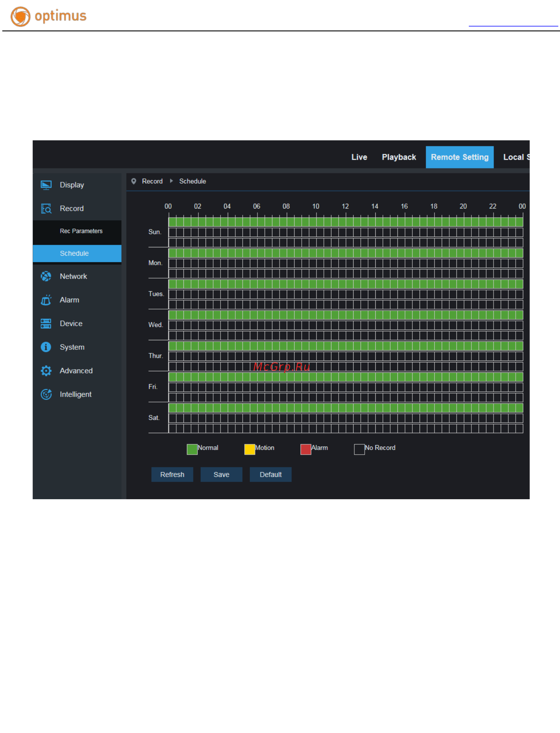Select the yellow Motion record swatch

[250, 449]
